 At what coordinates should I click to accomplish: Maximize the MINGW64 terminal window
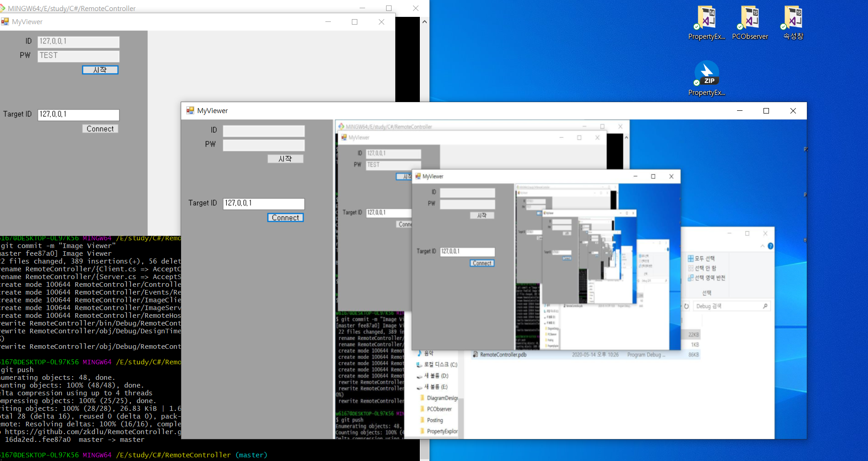(389, 8)
